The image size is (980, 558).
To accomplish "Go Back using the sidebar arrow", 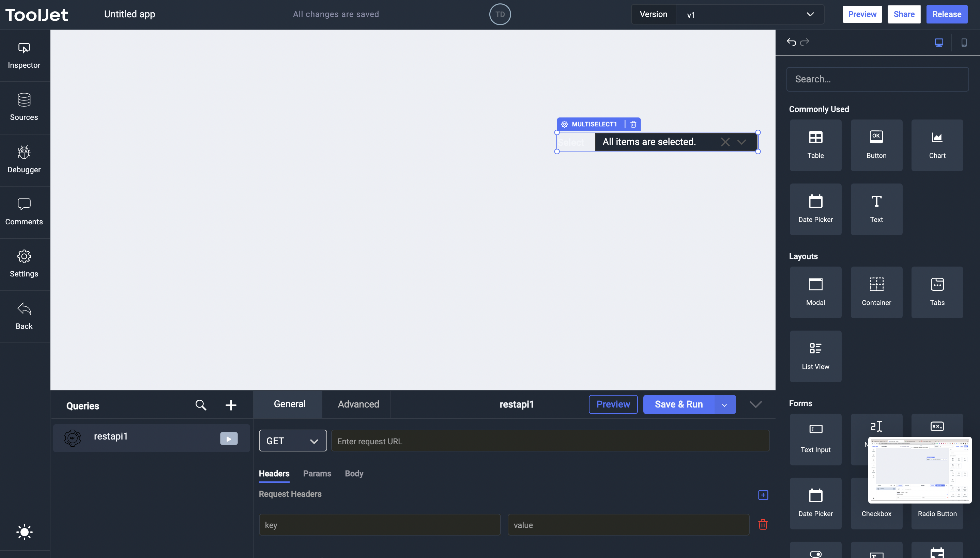I will click(24, 316).
